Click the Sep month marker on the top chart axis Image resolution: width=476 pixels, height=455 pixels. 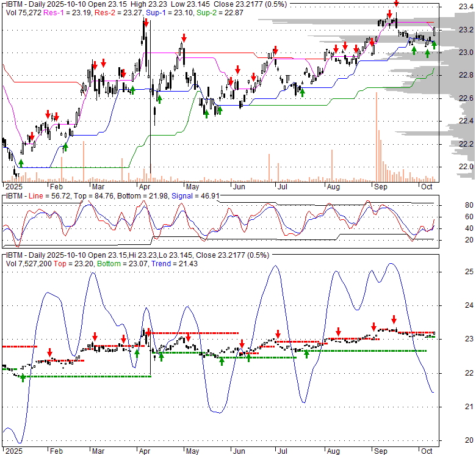[380, 186]
